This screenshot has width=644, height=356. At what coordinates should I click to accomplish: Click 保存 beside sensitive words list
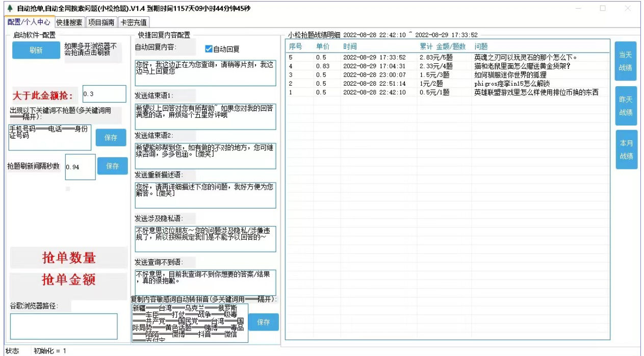(x=264, y=321)
